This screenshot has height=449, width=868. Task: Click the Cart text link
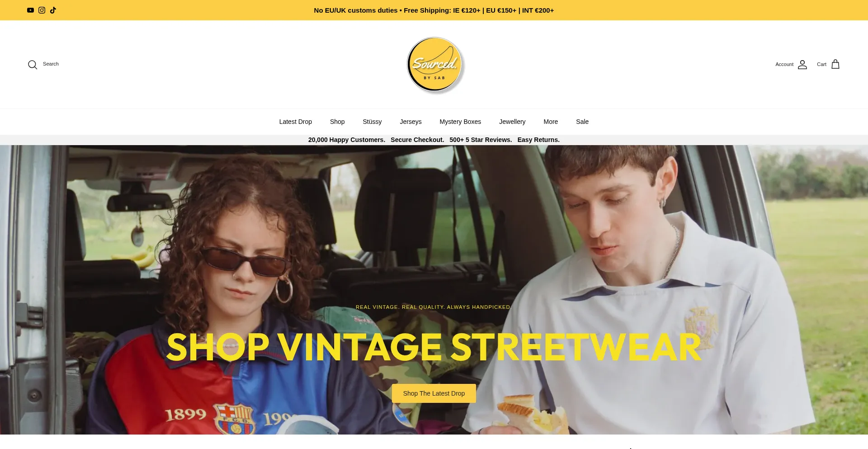click(821, 64)
